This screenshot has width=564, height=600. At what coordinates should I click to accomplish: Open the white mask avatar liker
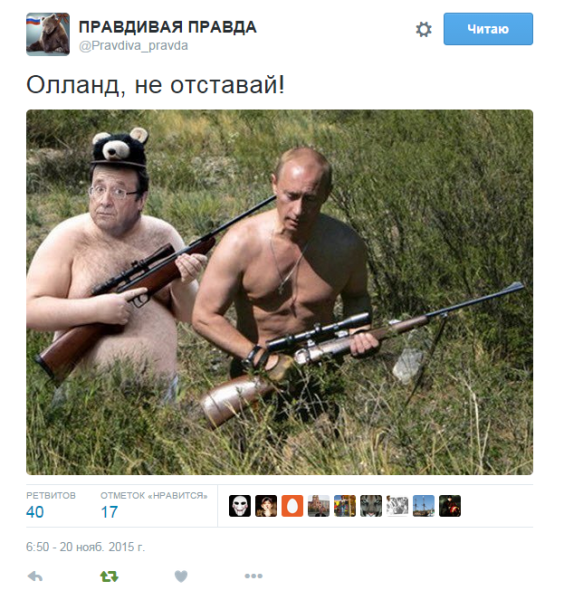tap(240, 506)
